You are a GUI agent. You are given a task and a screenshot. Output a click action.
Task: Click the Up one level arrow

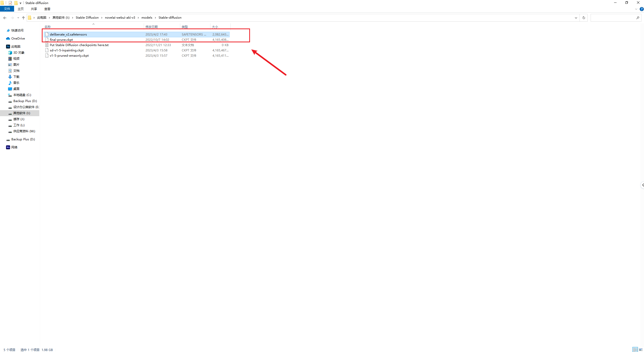pyautogui.click(x=23, y=18)
